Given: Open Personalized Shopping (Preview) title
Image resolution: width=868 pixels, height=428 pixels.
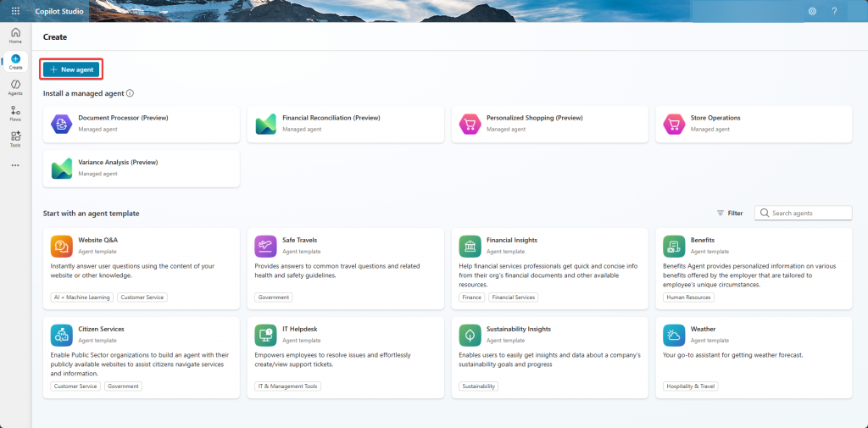Looking at the screenshot, I should click(535, 118).
